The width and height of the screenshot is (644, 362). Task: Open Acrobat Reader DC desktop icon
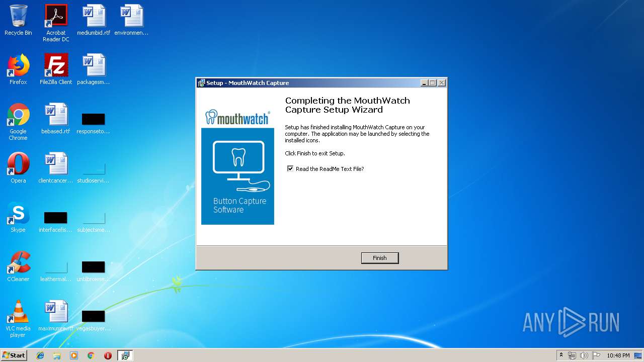point(56,23)
